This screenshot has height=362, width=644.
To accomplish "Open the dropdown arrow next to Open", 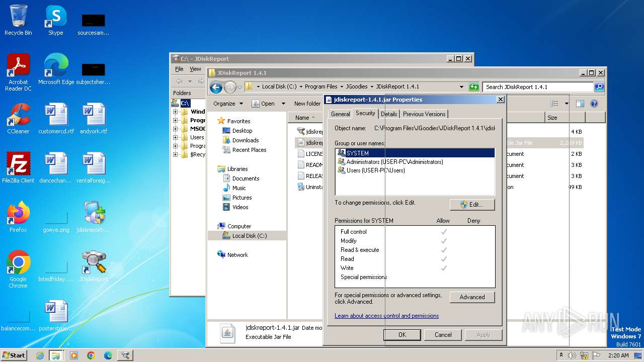I will click(283, 104).
